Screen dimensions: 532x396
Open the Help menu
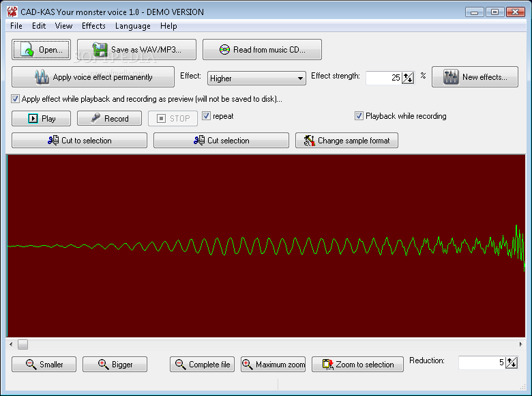tap(168, 26)
